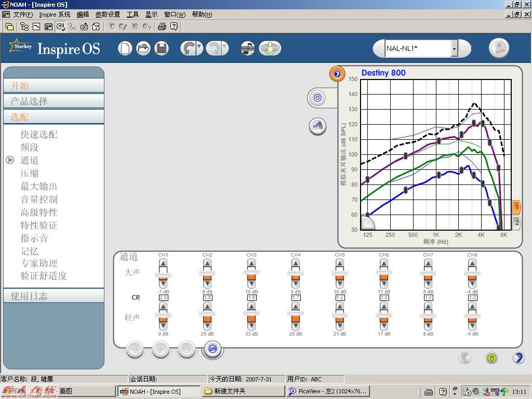532x399 pixels.
Task: Open the 文件(F) menu
Action: coord(23,15)
